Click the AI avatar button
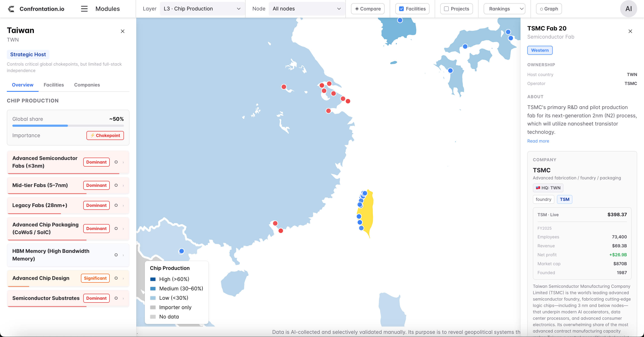The image size is (644, 337). [628, 9]
